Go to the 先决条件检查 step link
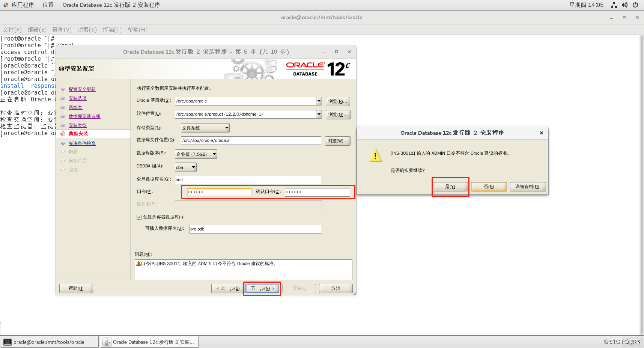Image resolution: width=644 pixels, height=348 pixels. [82, 143]
